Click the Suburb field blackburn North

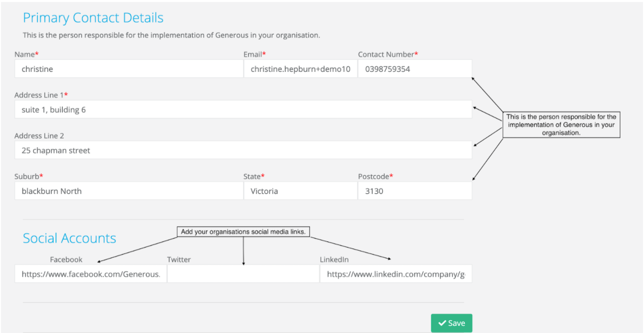(x=129, y=191)
